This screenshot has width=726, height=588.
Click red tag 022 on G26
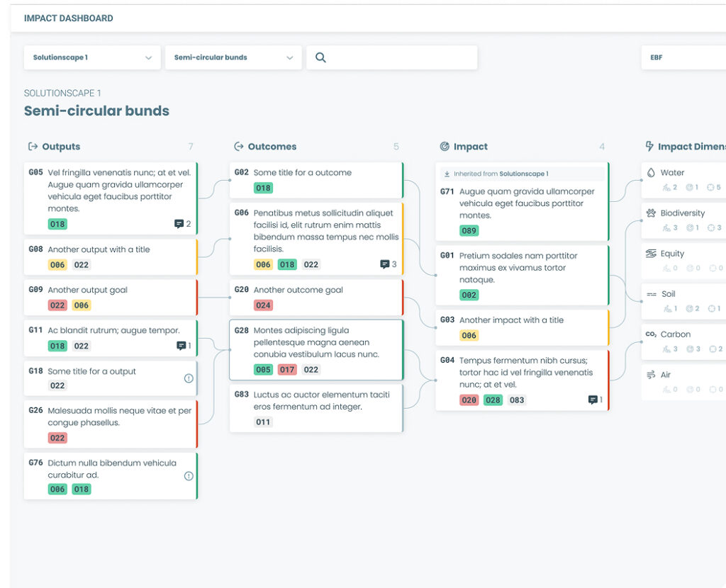pos(57,438)
